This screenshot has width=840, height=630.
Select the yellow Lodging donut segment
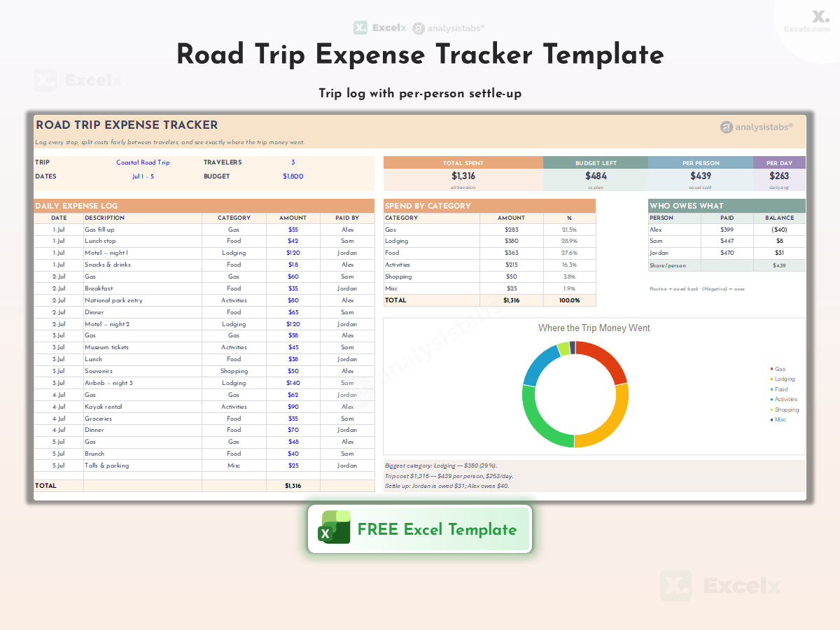[614, 421]
